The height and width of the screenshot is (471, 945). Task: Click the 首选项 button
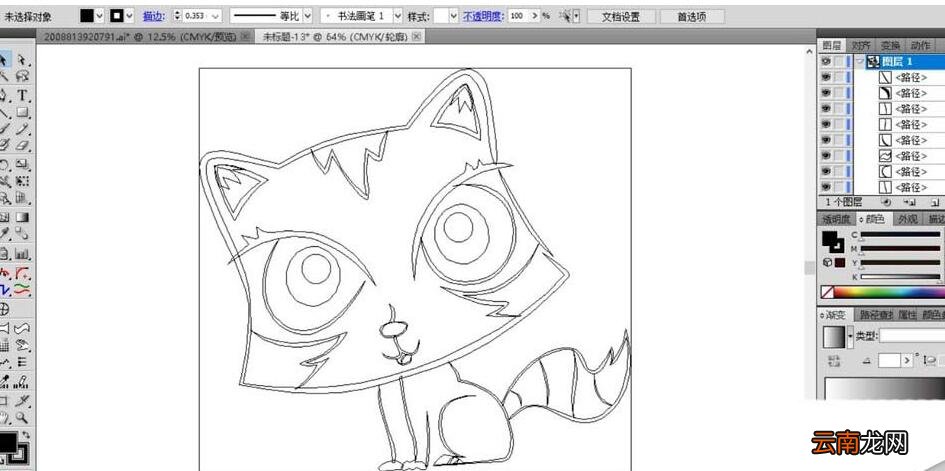692,17
